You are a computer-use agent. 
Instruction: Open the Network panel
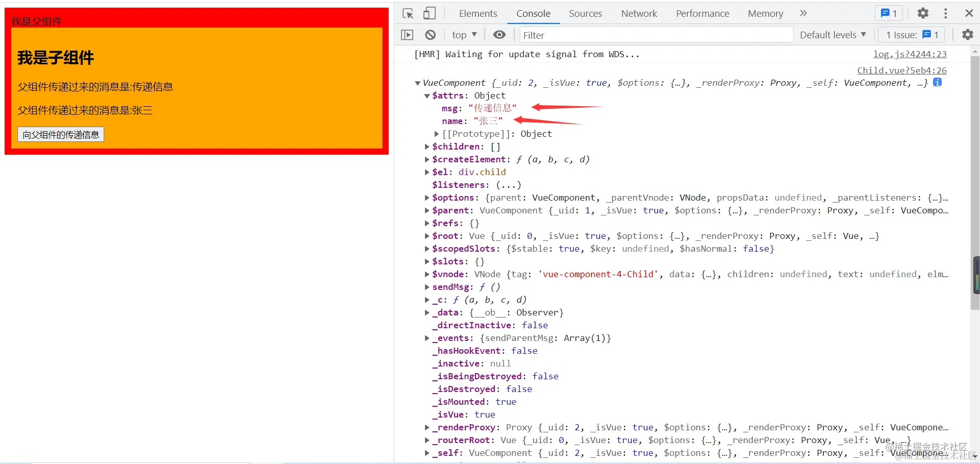coord(639,13)
